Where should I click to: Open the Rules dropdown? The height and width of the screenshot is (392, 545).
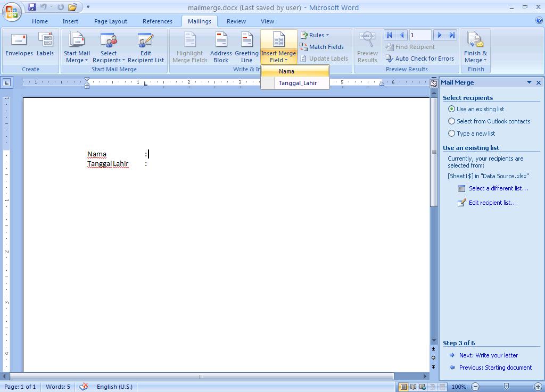(315, 35)
